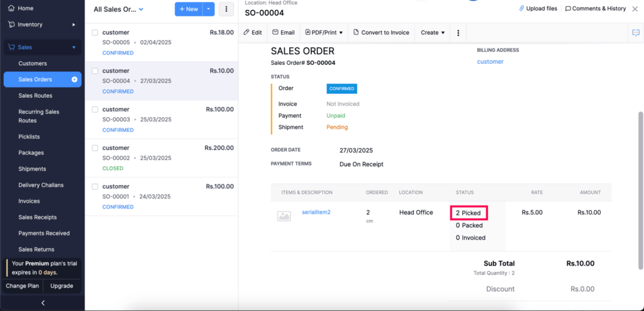Click Convert to Invoice button

point(381,33)
